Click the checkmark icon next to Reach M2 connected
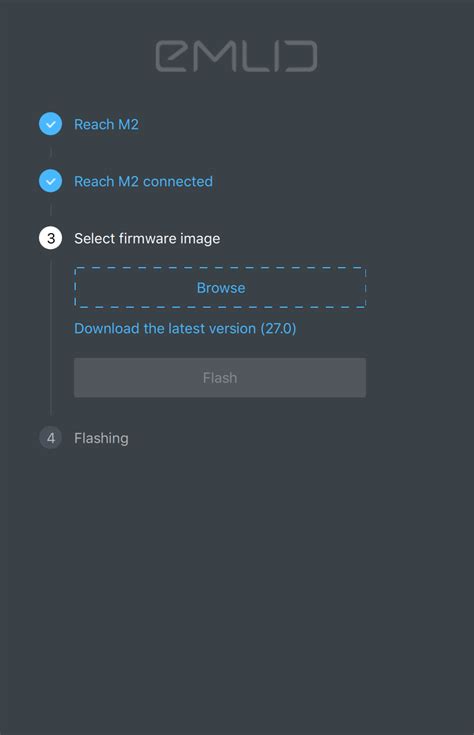Image resolution: width=474 pixels, height=735 pixels. tap(51, 181)
